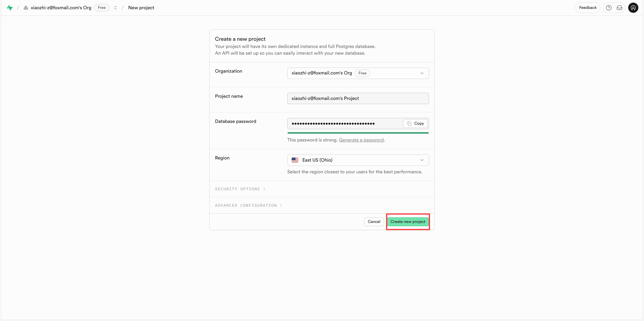Screen dimensions: 644x321
Task: Click the organization icon in breadcrumb
Action: point(26,8)
